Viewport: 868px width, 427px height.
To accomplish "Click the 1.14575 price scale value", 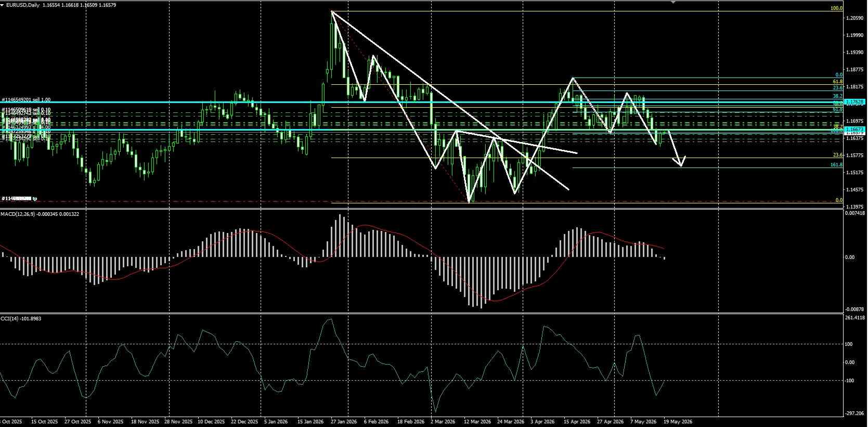I will pos(855,190).
